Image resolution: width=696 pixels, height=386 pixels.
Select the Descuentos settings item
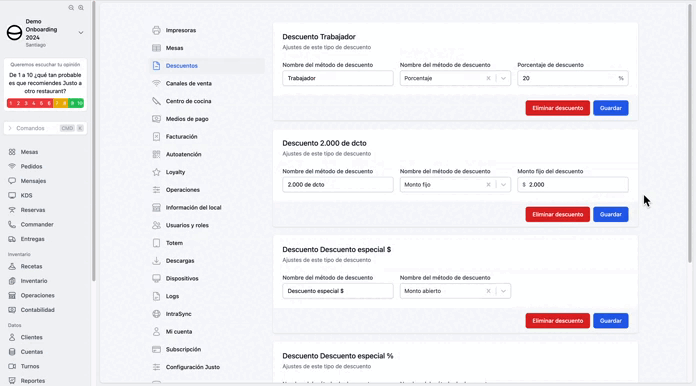207,66
